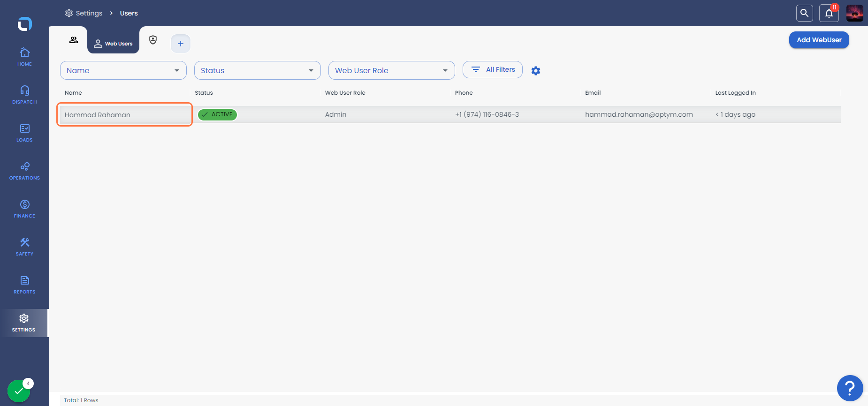Sort by Email column header
The height and width of the screenshot is (406, 868).
coord(593,93)
